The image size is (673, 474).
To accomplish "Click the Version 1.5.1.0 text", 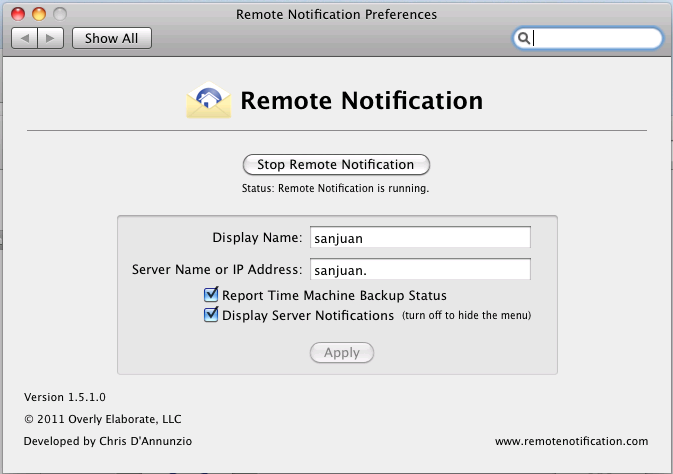I will [x=65, y=397].
